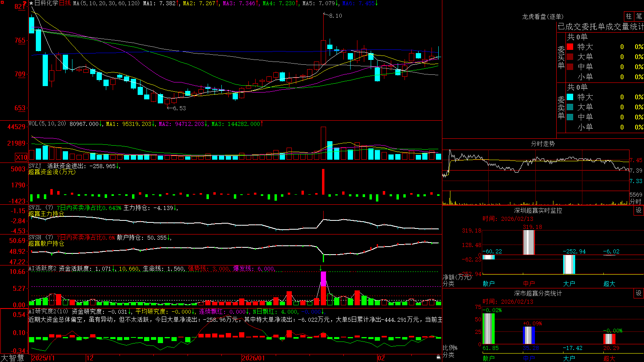Click the green arrow marker above the magenta activity bar

(x=321, y=268)
